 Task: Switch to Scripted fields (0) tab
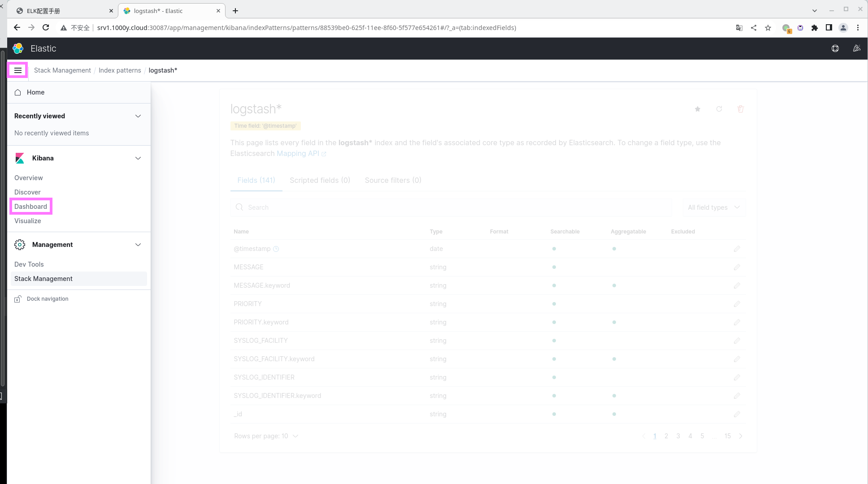[320, 180]
